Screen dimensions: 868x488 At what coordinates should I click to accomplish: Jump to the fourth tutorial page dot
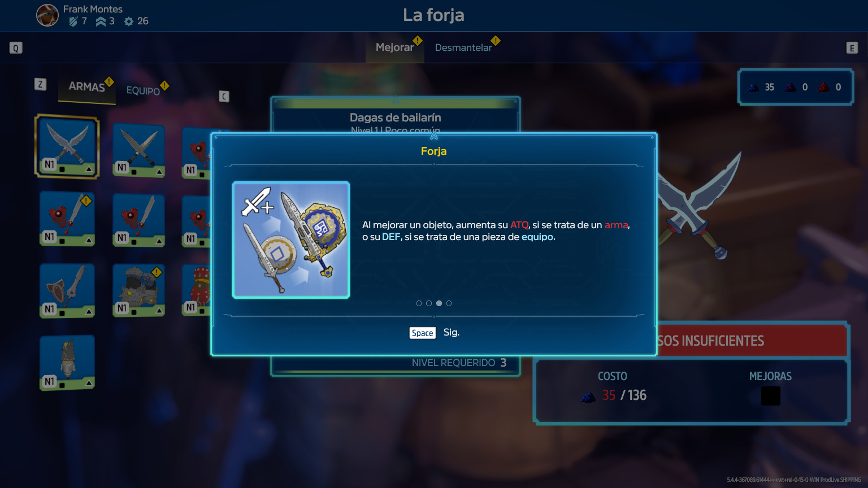[x=449, y=303]
